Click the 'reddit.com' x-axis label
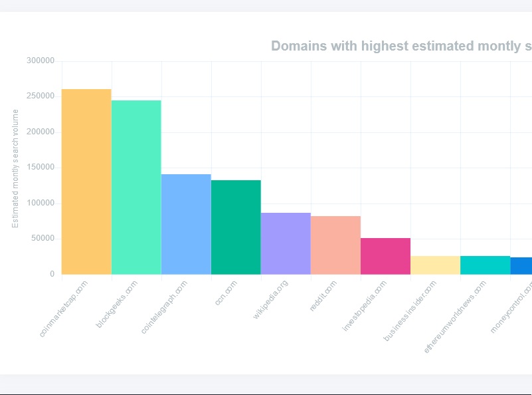The width and height of the screenshot is (532, 395). click(x=323, y=296)
